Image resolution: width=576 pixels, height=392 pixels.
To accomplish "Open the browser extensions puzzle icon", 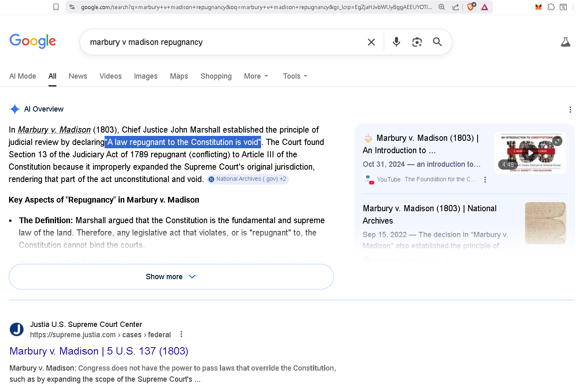I will pos(551,7).
